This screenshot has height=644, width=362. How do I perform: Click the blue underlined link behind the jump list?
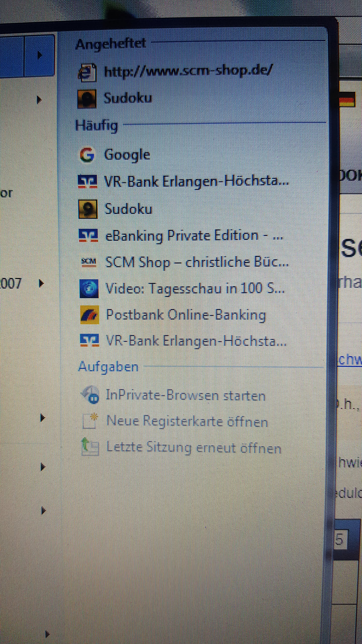[349, 360]
